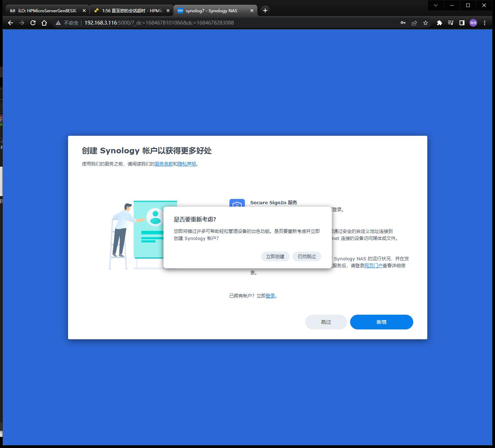
Task: Switch to the iLO HPMicroServerGen8ESXi tab
Action: click(x=46, y=11)
